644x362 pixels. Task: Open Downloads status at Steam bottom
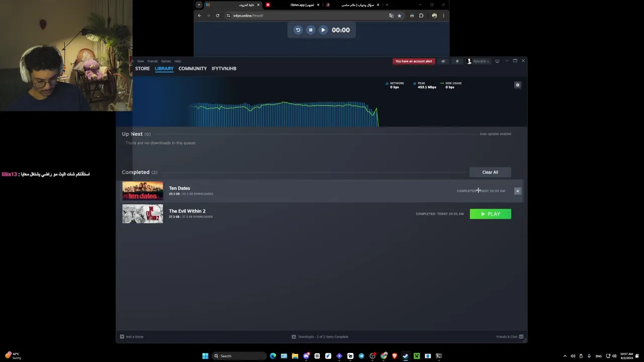click(x=320, y=337)
